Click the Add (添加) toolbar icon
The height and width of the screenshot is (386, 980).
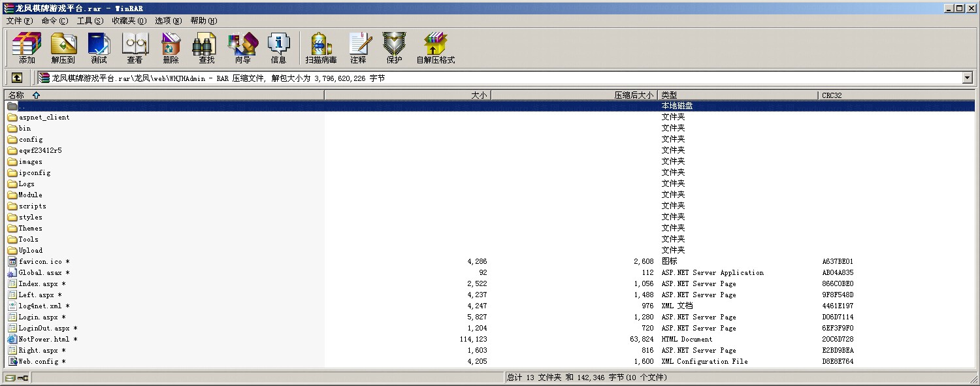point(27,48)
